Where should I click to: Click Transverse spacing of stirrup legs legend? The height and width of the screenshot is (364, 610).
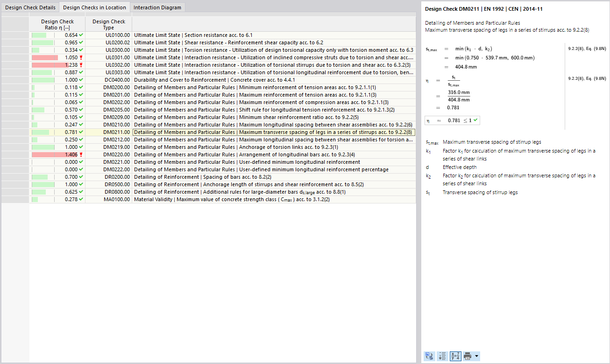click(x=480, y=192)
